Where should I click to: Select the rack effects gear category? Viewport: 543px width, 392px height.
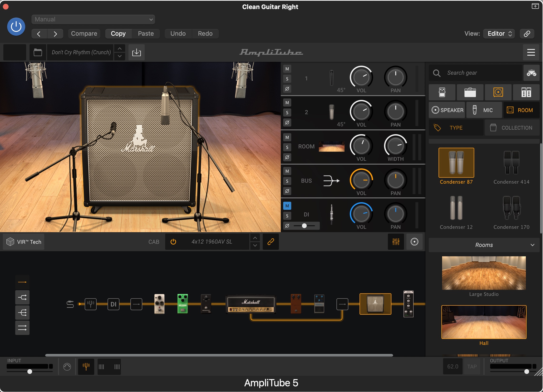tap(526, 92)
